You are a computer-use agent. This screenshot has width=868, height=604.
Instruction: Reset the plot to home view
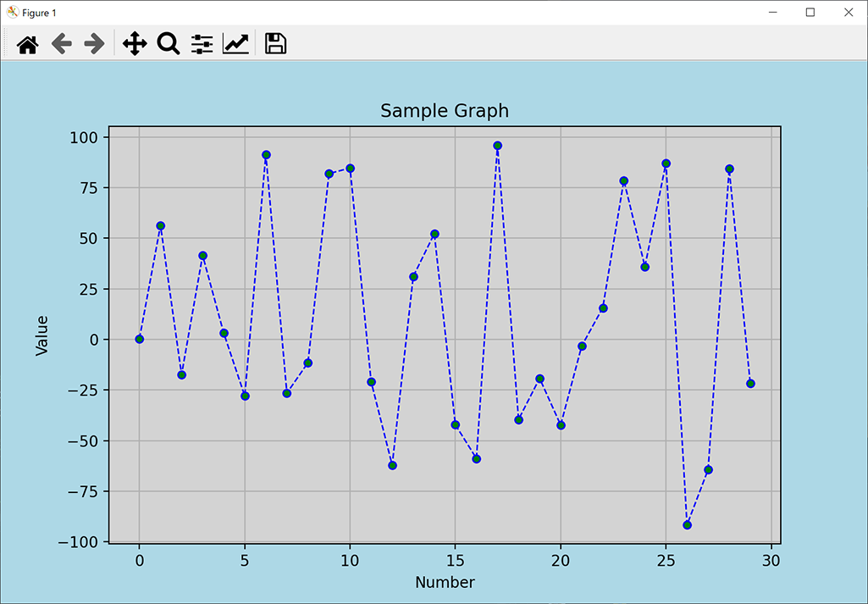click(28, 44)
